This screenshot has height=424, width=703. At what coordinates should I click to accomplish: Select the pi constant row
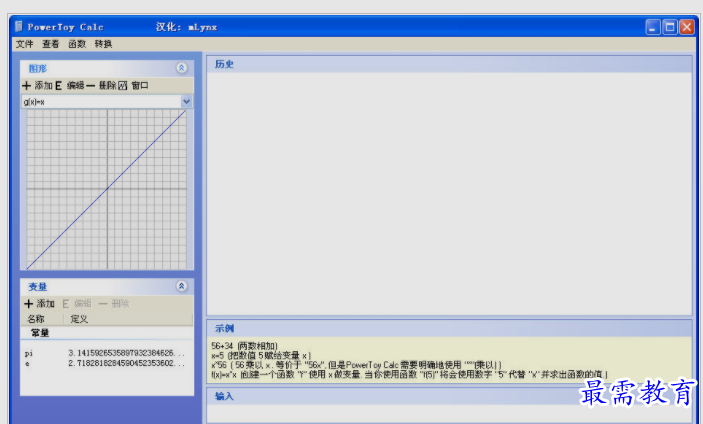click(107, 353)
